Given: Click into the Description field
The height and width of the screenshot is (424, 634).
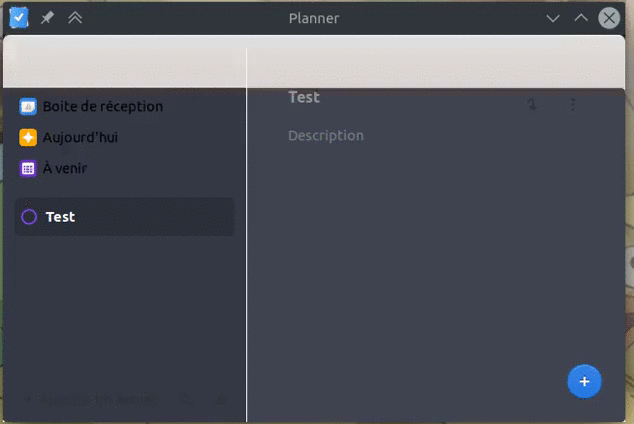Looking at the screenshot, I should coord(326,135).
